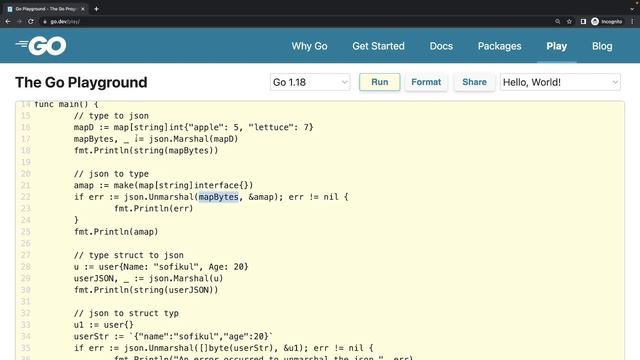
Task: Close the Go Playground browser tab
Action: (x=83, y=9)
